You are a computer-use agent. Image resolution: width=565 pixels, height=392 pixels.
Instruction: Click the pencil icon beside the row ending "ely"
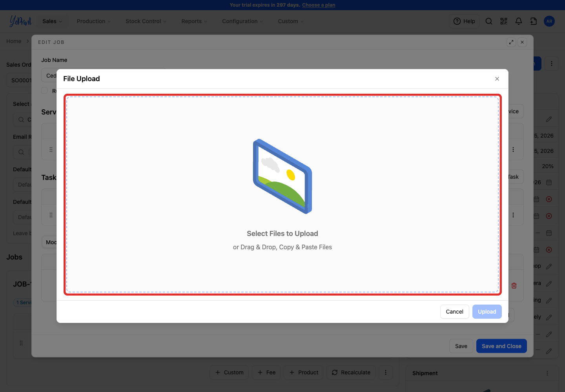549,317
